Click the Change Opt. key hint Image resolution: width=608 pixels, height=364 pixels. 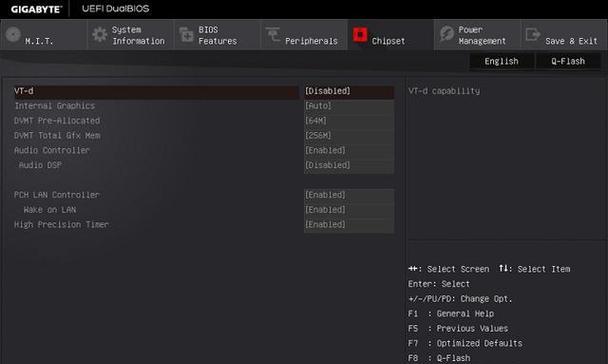(x=460, y=299)
